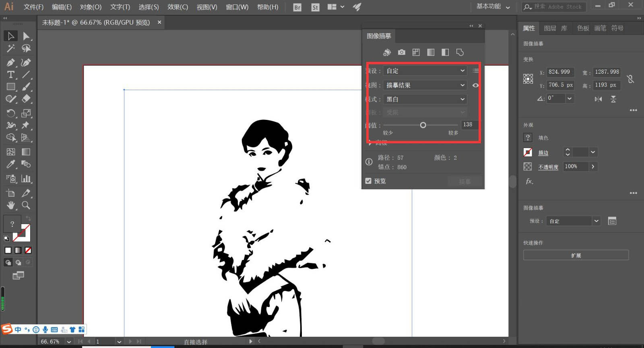Viewport: 644px width, 348px height.
Task: Open 基本功能 workspace switcher
Action: coord(493,6)
